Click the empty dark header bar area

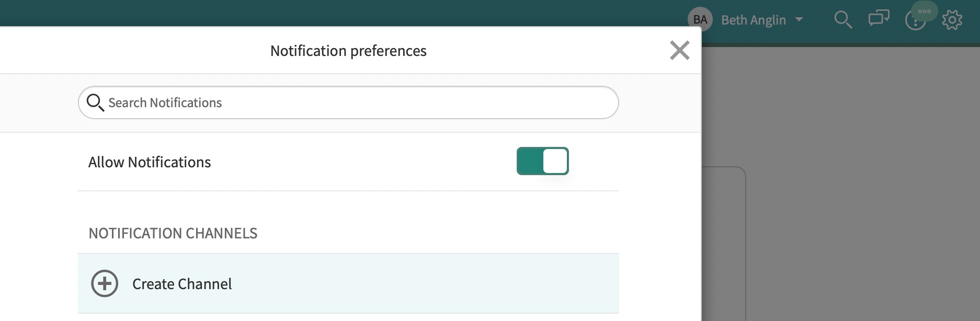[366, 12]
